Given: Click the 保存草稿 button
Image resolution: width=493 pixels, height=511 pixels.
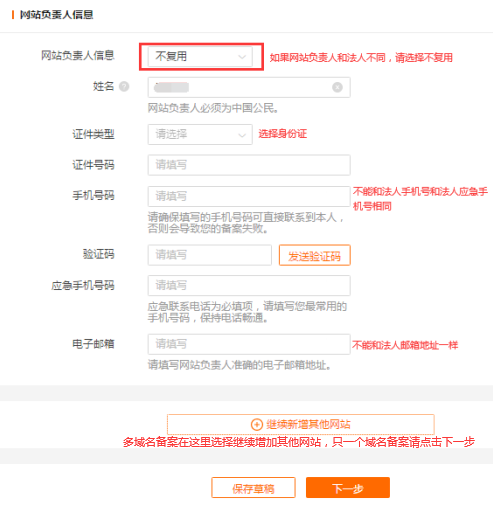Looking at the screenshot, I should [253, 488].
